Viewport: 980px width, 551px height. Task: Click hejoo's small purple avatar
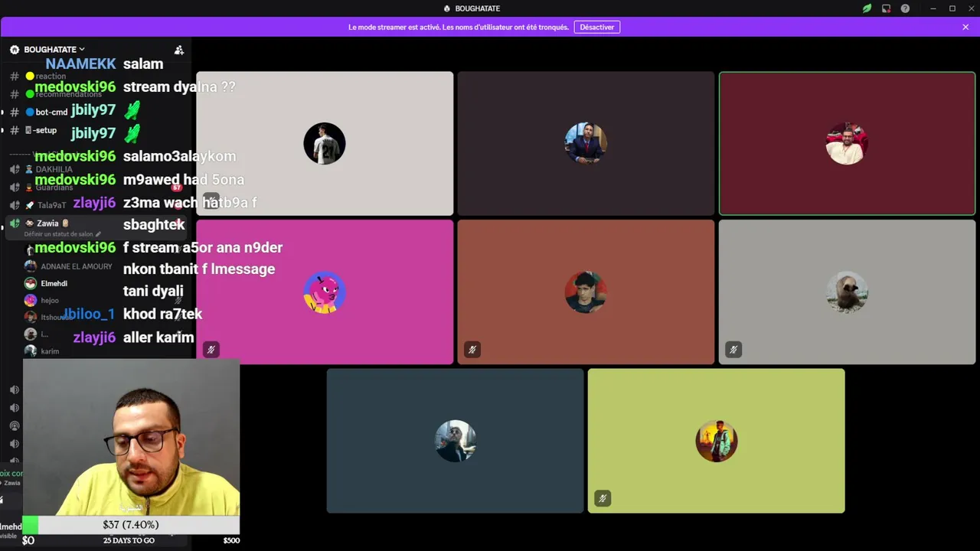(x=30, y=300)
